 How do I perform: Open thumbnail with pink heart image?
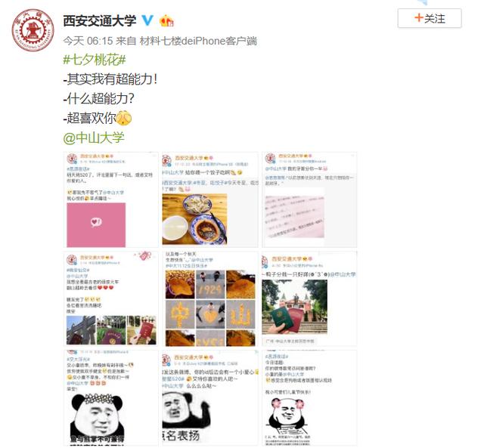tap(111, 199)
